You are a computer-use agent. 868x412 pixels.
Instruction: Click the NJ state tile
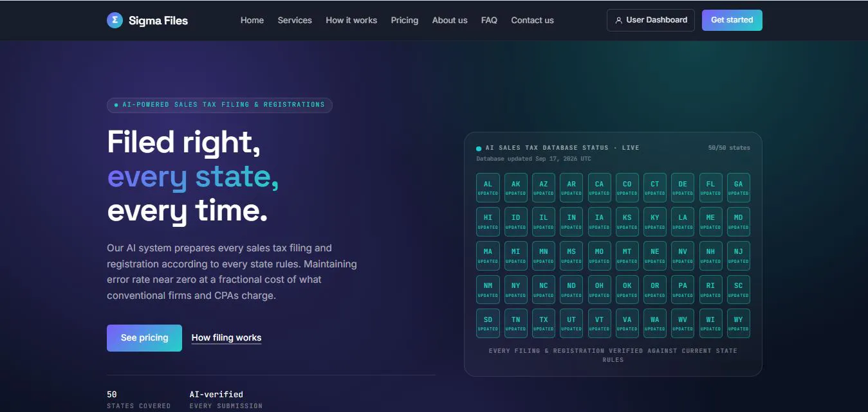(739, 255)
